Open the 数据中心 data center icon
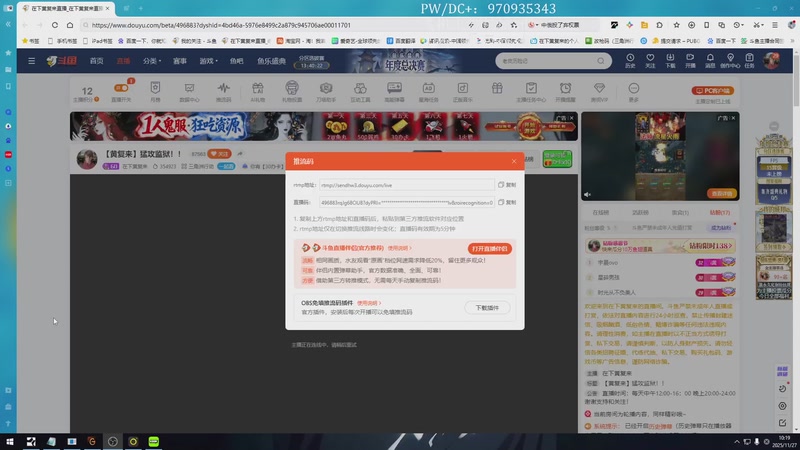This screenshot has width=800, height=450. point(189,91)
